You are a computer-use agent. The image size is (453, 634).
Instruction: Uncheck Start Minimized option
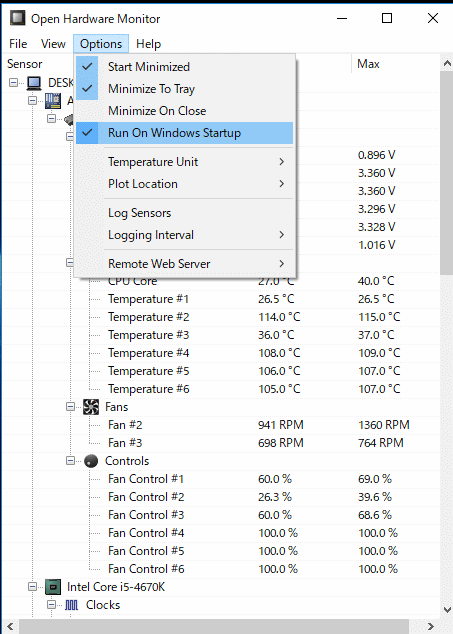[184, 67]
